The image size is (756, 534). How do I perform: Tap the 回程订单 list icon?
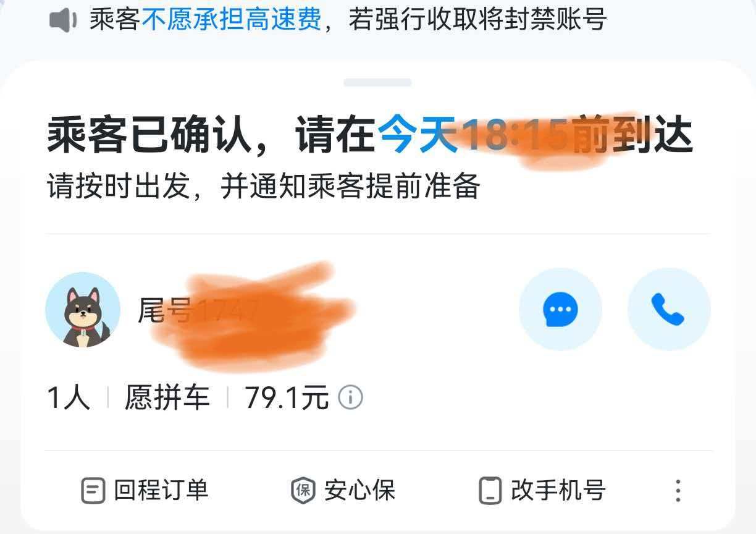(x=93, y=491)
